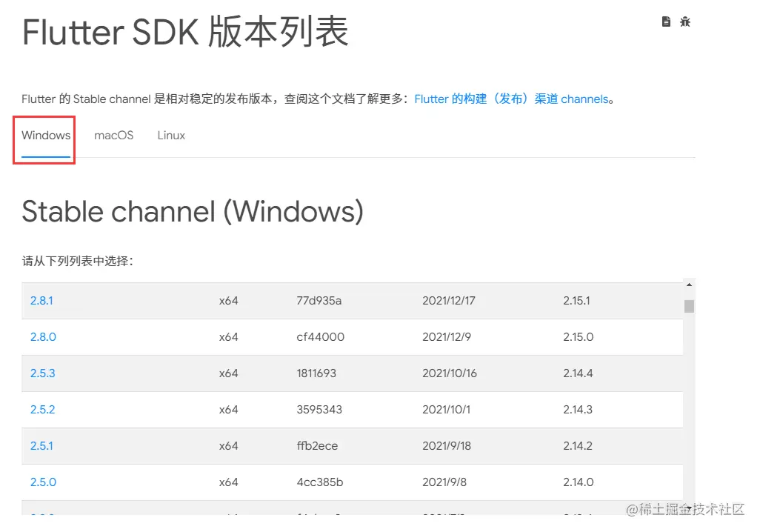This screenshot has height=532, width=760.
Task: Click release date 2021/9/18
Action: [x=447, y=446]
